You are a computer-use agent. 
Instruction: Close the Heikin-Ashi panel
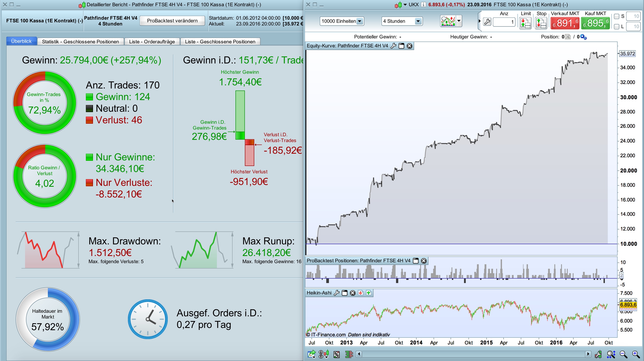[x=352, y=293]
